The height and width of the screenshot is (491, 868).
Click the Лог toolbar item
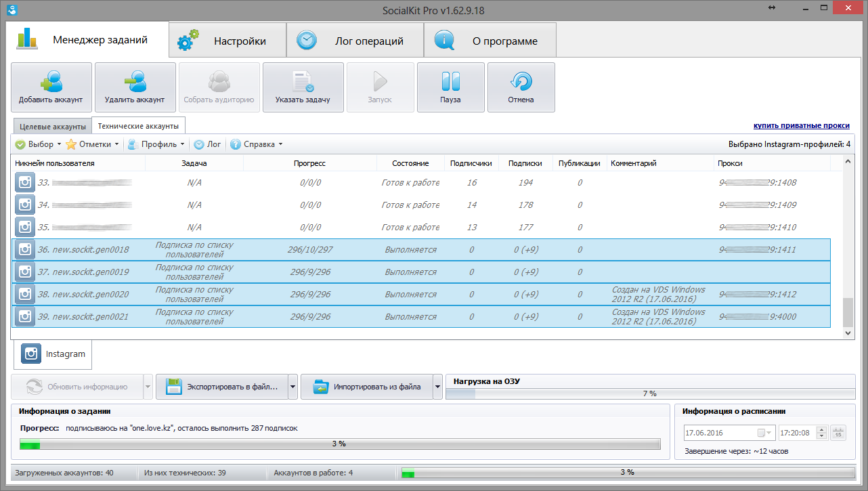pyautogui.click(x=208, y=144)
